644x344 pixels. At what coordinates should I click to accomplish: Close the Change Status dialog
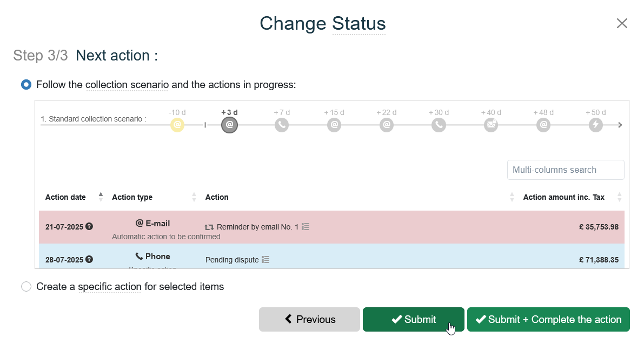click(x=622, y=23)
